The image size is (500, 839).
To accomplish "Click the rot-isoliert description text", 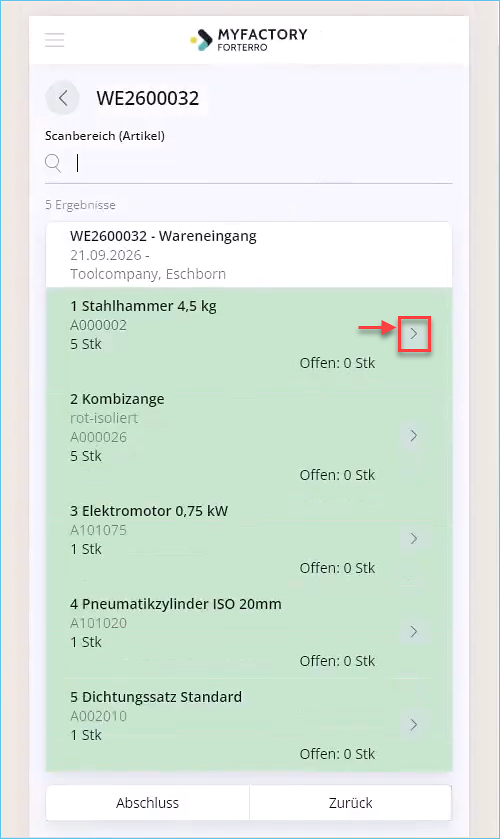I will point(104,418).
